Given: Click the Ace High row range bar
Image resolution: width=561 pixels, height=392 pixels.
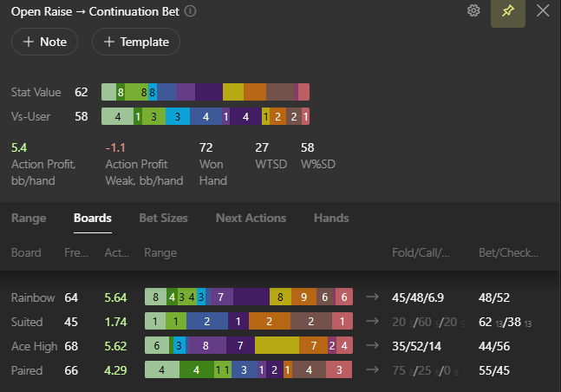Looking at the screenshot, I should point(249,345).
